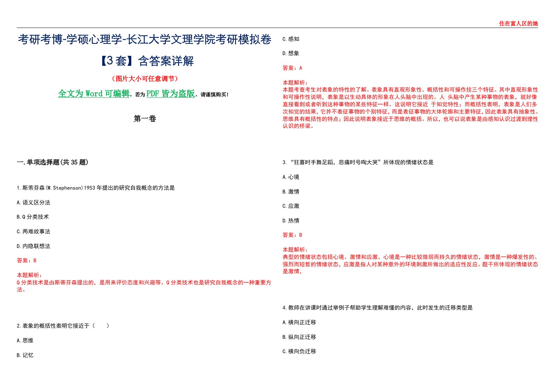
Task: Click 答案：B under question 1
Action: coord(27,261)
